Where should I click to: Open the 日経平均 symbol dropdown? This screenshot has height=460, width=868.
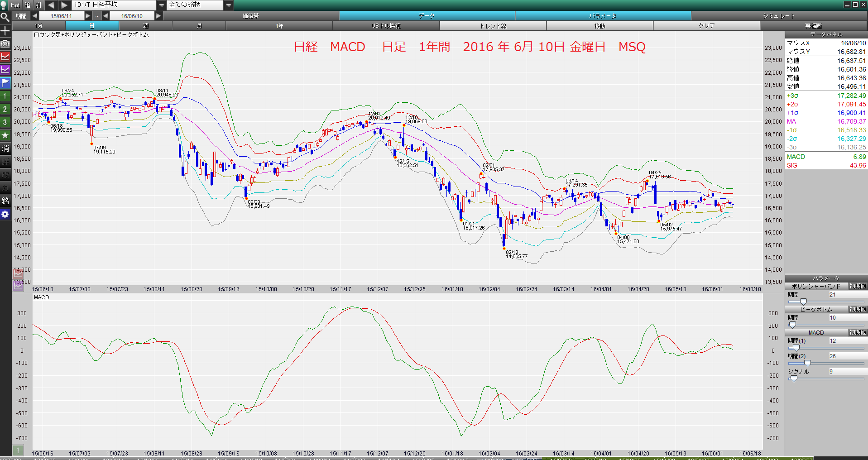(161, 5)
